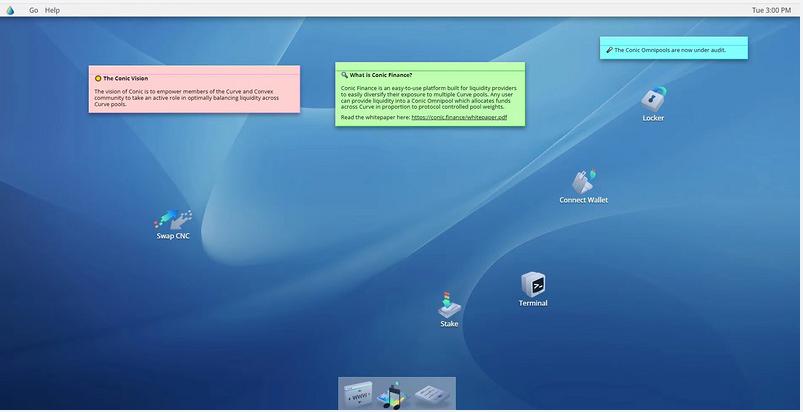Open the Locker desktop icon
The height and width of the screenshot is (412, 803).
click(653, 99)
